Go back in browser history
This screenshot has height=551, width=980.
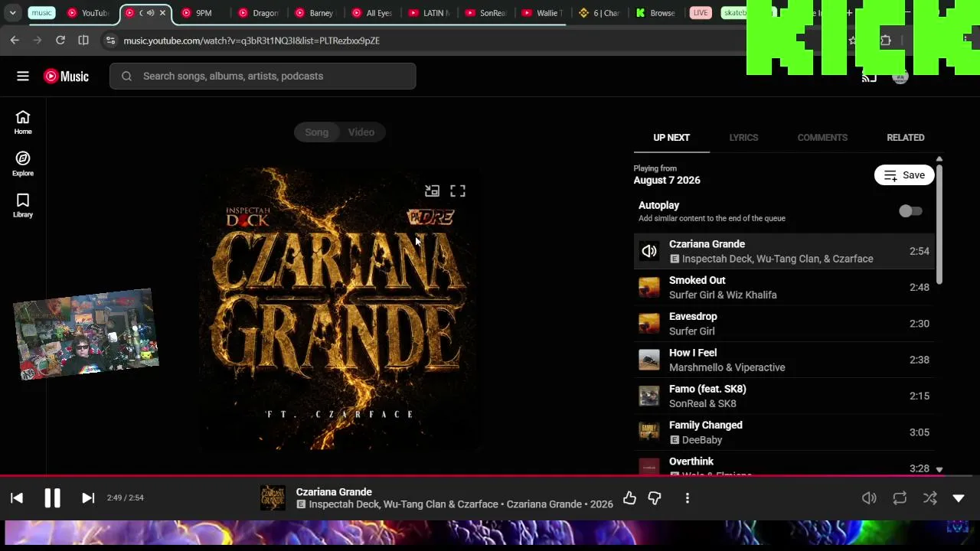point(15,40)
